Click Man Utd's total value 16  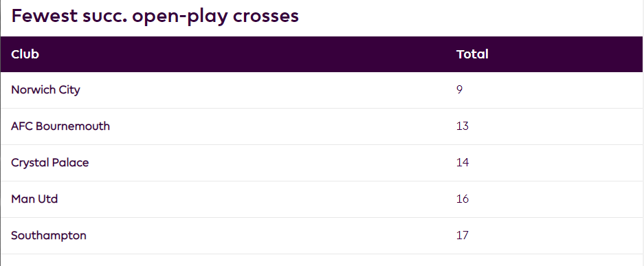point(463,199)
